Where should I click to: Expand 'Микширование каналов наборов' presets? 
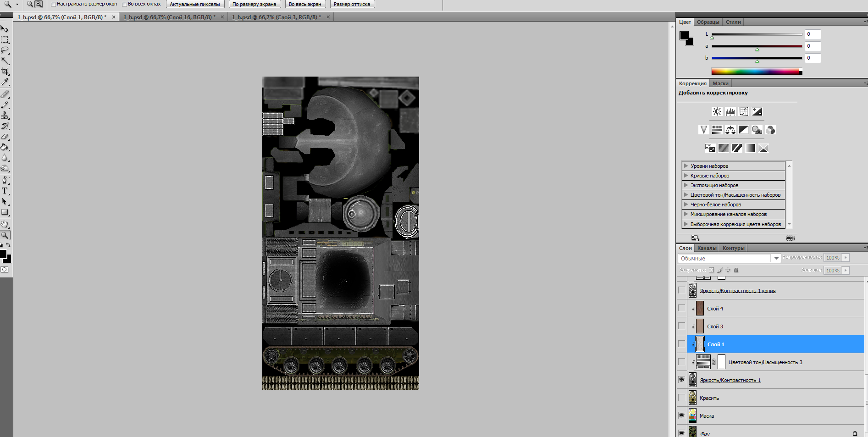point(686,214)
